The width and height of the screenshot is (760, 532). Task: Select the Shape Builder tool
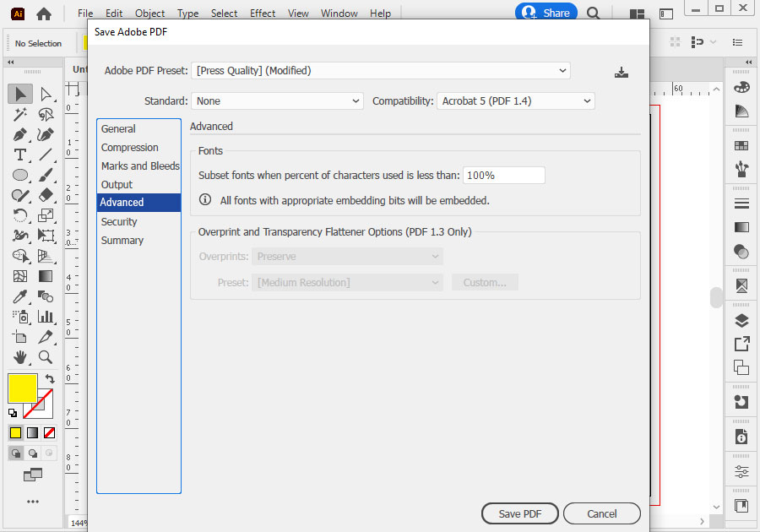coord(20,256)
